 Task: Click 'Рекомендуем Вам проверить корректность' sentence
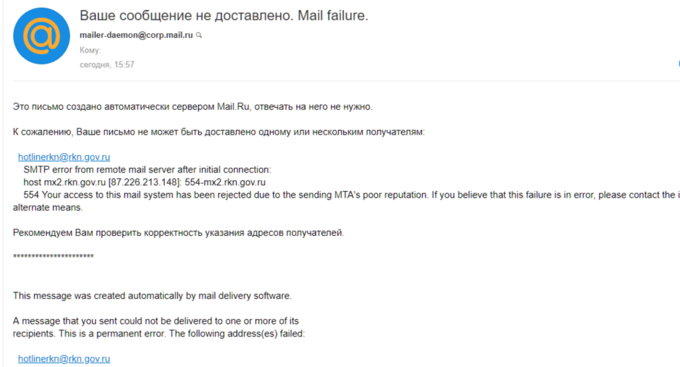[x=178, y=233]
